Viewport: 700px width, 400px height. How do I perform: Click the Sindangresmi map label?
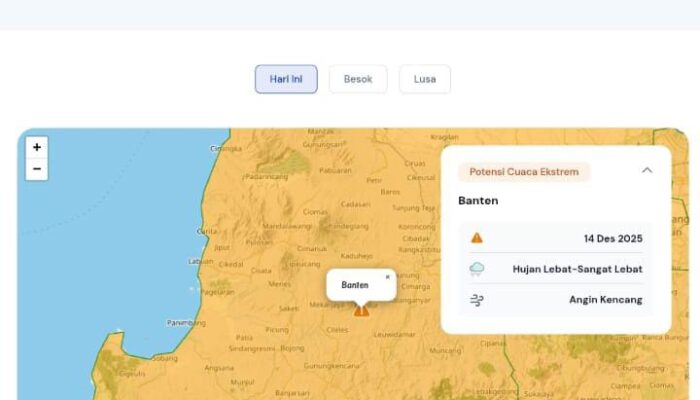tap(251, 349)
